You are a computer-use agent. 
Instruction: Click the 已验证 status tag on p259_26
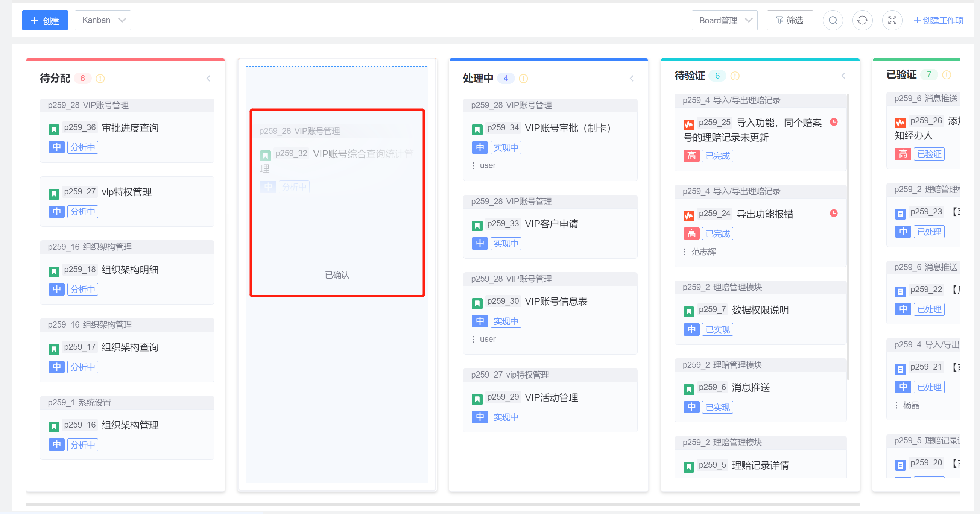tap(928, 155)
